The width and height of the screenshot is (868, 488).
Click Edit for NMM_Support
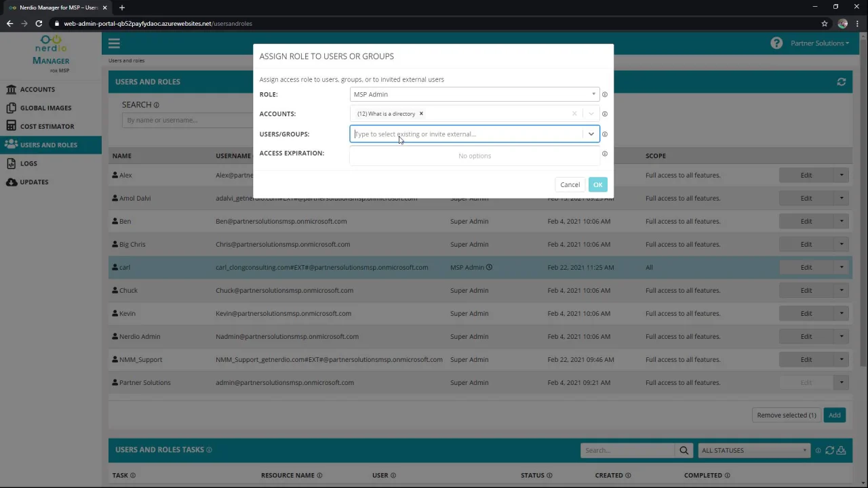pos(806,360)
